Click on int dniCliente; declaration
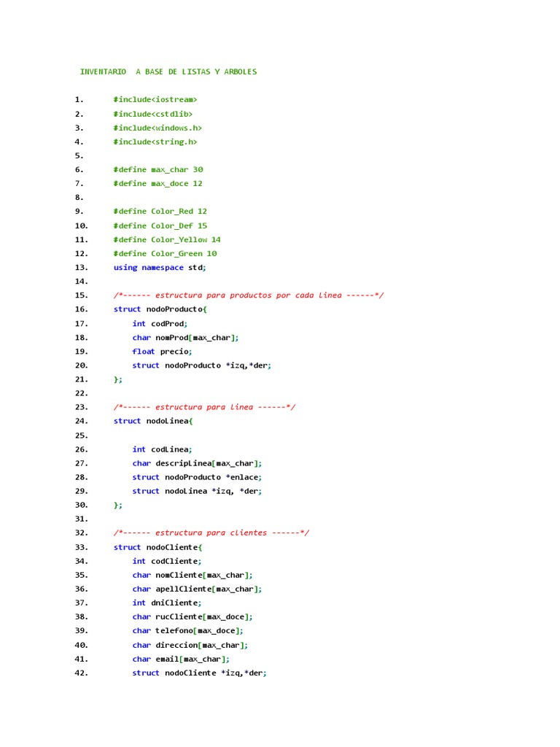 tap(167, 603)
